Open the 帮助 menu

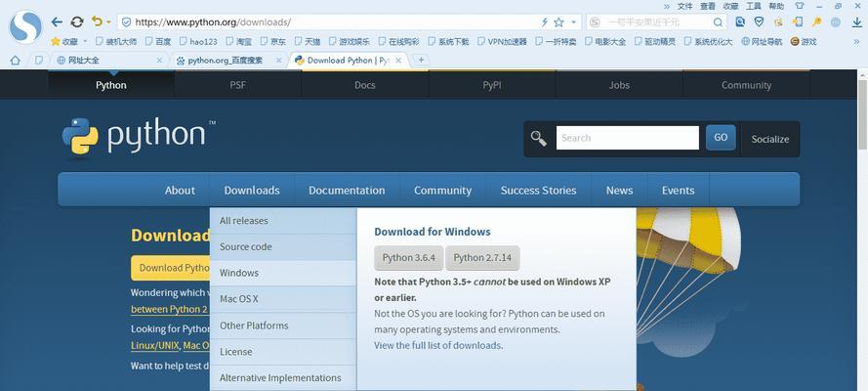click(776, 6)
